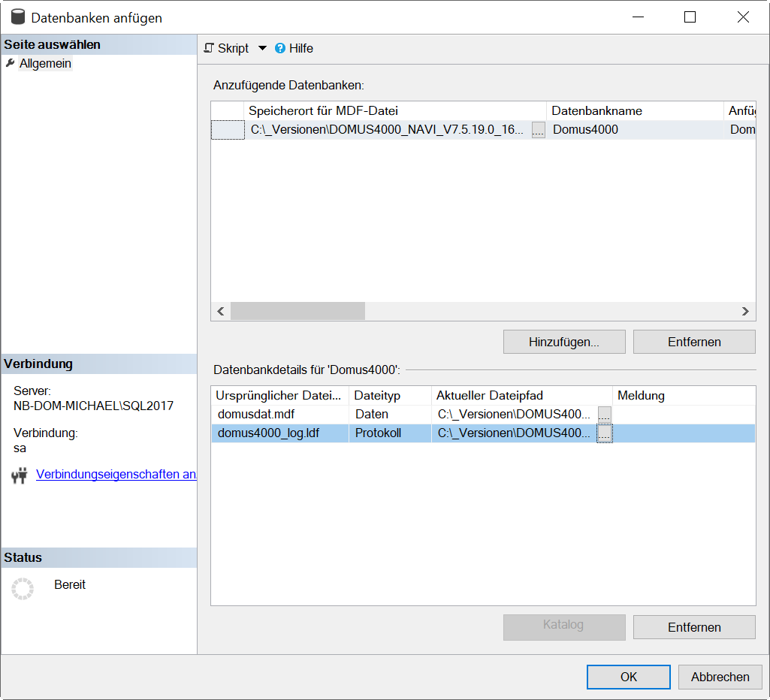The height and width of the screenshot is (700, 770).
Task: Click the lower Entfernen button for files
Action: coord(694,627)
